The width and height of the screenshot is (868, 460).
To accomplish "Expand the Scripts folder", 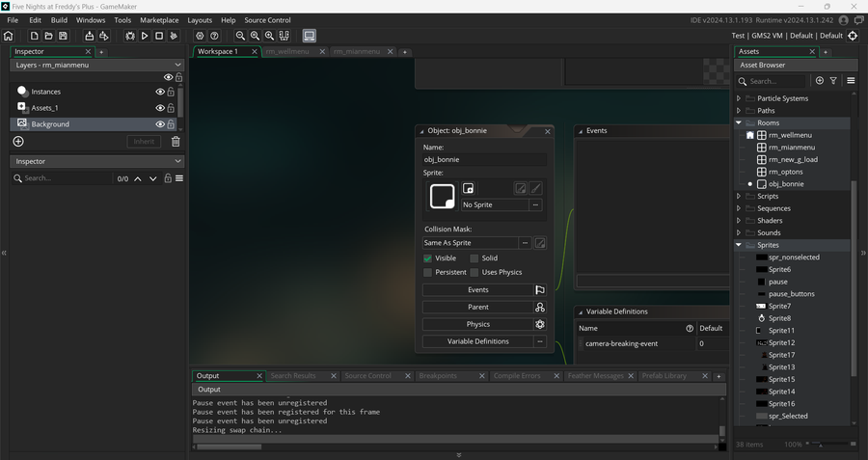I will (x=739, y=197).
